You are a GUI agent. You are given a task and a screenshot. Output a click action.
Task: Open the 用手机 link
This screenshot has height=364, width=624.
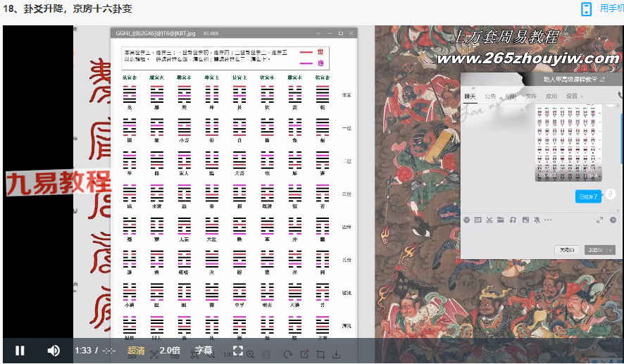[611, 8]
